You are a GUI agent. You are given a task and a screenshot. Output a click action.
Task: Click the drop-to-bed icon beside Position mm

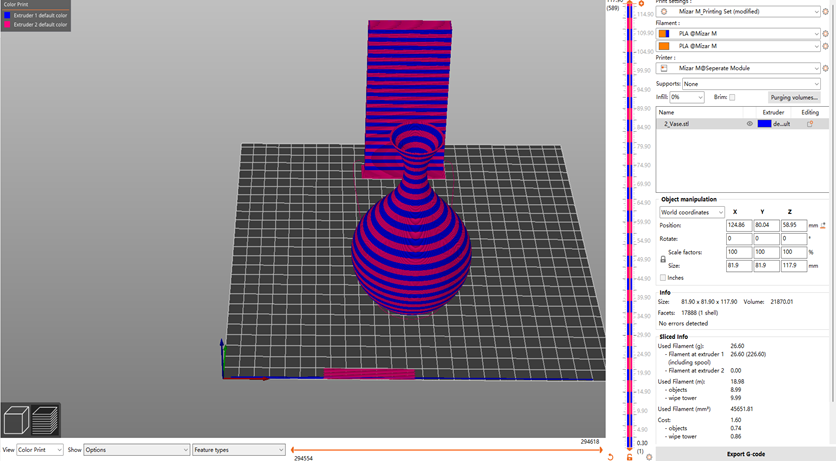[823, 225]
